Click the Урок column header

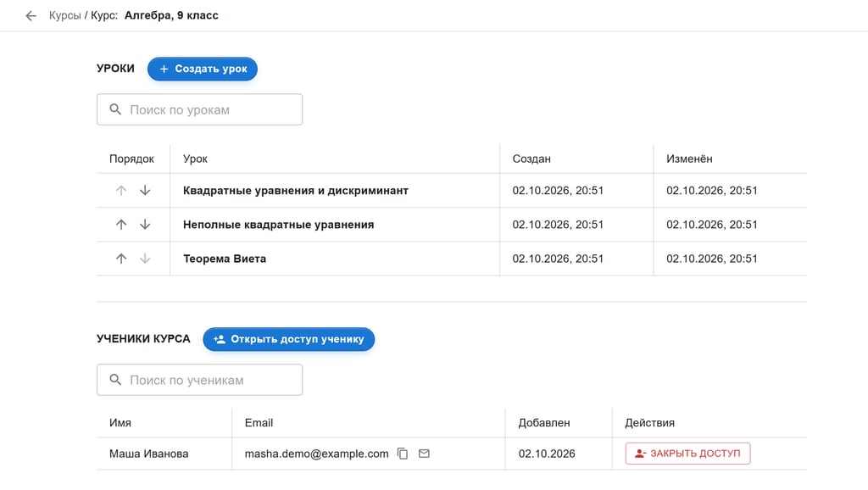(x=195, y=159)
